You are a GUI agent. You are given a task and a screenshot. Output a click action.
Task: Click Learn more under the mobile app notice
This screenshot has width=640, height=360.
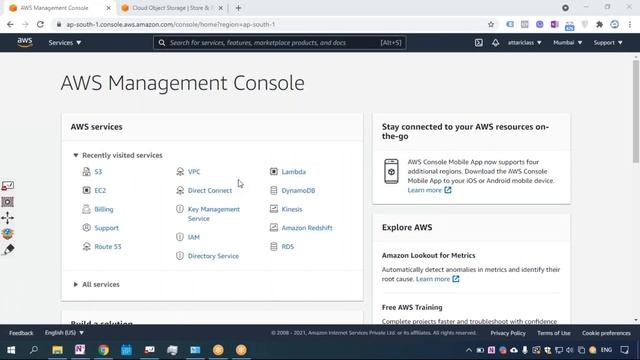pyautogui.click(x=429, y=190)
